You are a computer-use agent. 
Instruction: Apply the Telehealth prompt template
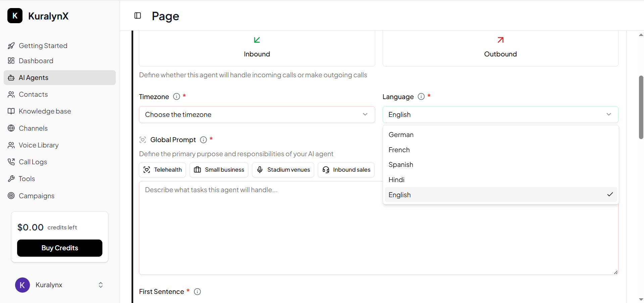pos(162,170)
